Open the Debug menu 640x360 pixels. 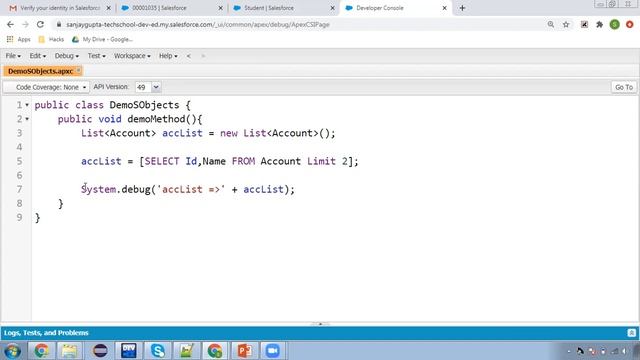(67, 56)
